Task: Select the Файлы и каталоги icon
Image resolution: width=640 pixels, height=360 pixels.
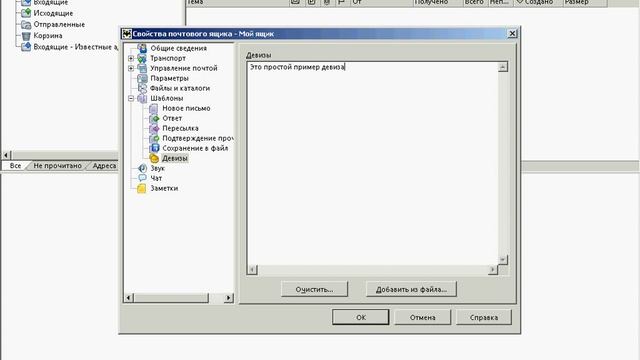Action: [x=142, y=88]
